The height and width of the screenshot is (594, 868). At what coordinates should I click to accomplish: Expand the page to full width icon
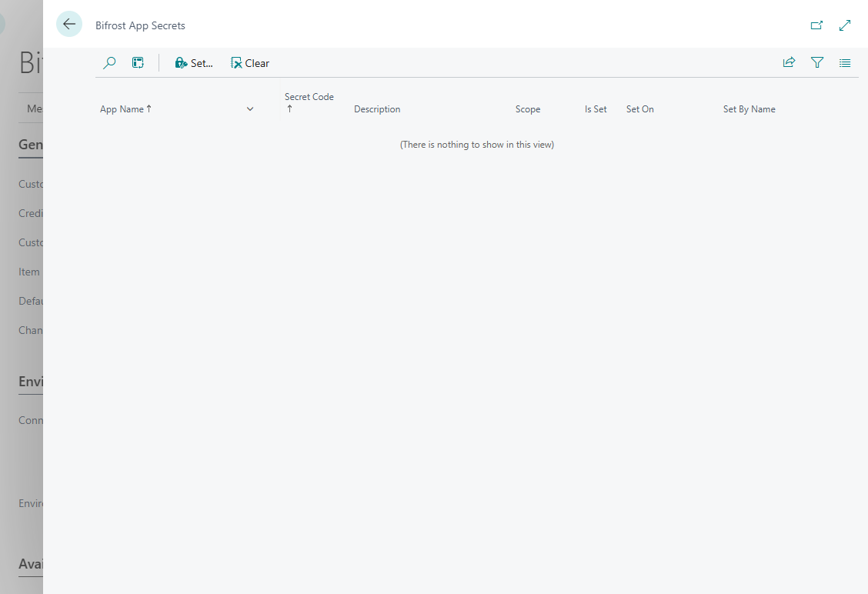845,25
